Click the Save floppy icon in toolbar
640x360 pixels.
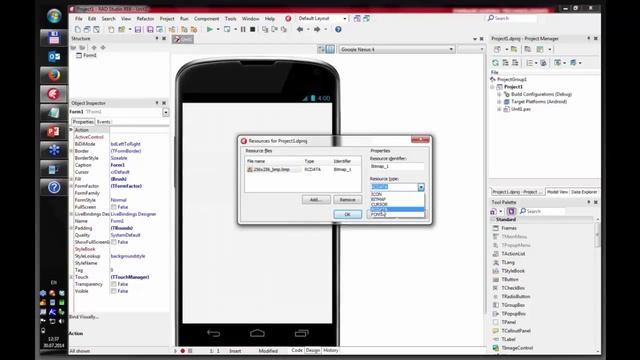point(138,29)
